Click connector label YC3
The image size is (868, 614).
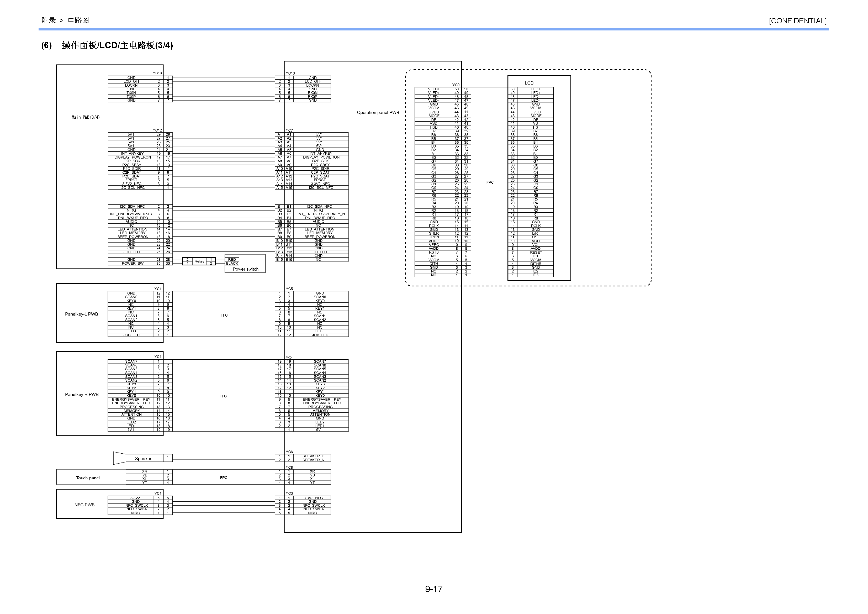[x=289, y=493]
